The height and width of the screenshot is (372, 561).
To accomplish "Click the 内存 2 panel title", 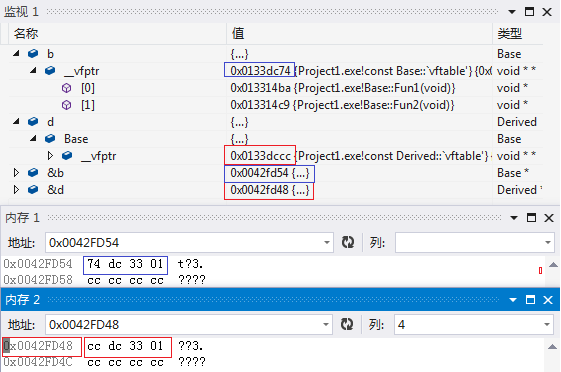I will tap(22, 300).
